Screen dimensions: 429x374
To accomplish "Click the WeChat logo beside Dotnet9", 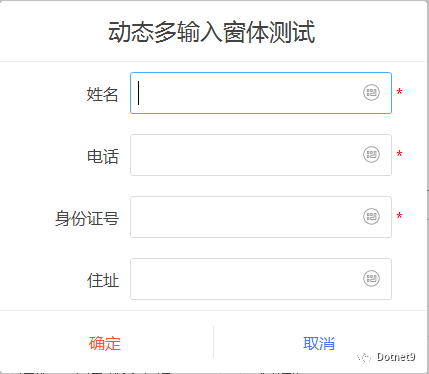I will [x=364, y=357].
